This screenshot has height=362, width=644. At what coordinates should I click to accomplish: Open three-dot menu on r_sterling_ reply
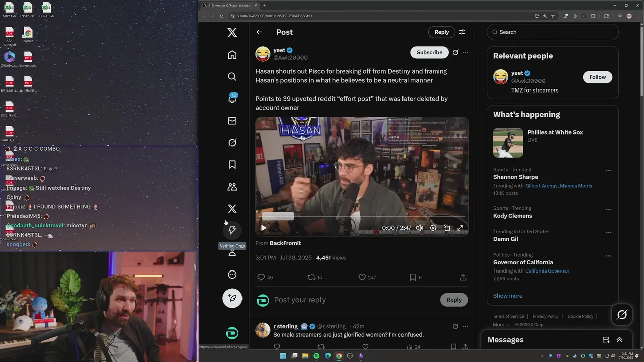[x=465, y=326]
